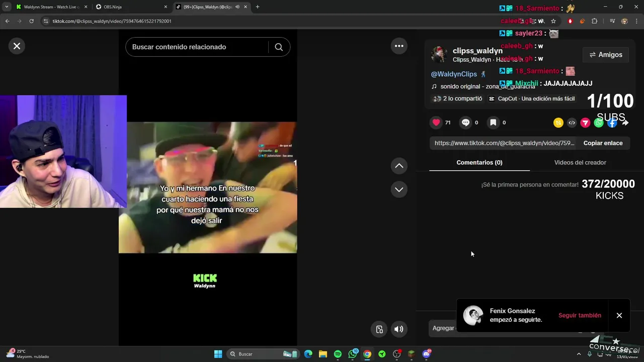This screenshot has height=362, width=644.
Task: Click Copiar enlace button
Action: click(x=603, y=143)
